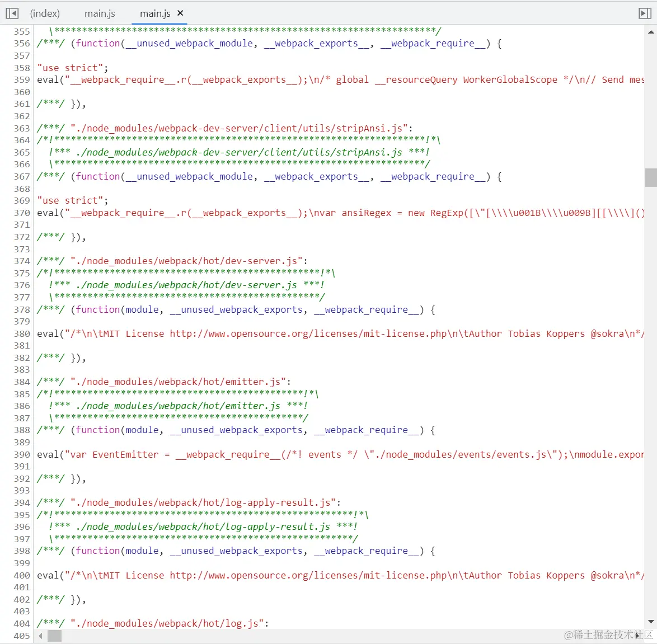Click the ansiRegex eval statement on line 370

[340, 213]
